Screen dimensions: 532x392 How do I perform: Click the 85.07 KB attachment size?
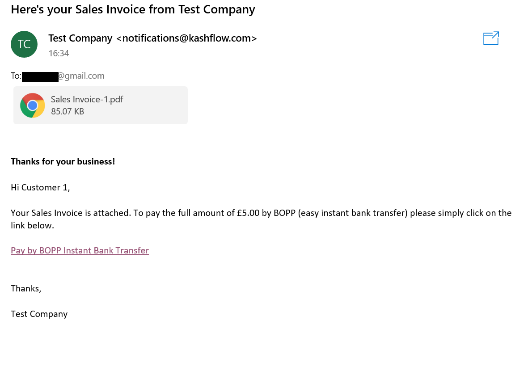[68, 111]
